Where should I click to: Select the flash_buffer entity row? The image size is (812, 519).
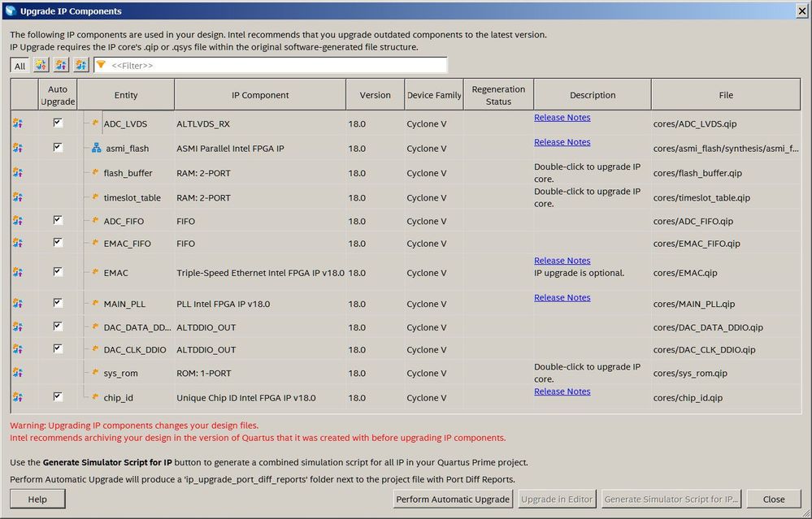tap(128, 173)
